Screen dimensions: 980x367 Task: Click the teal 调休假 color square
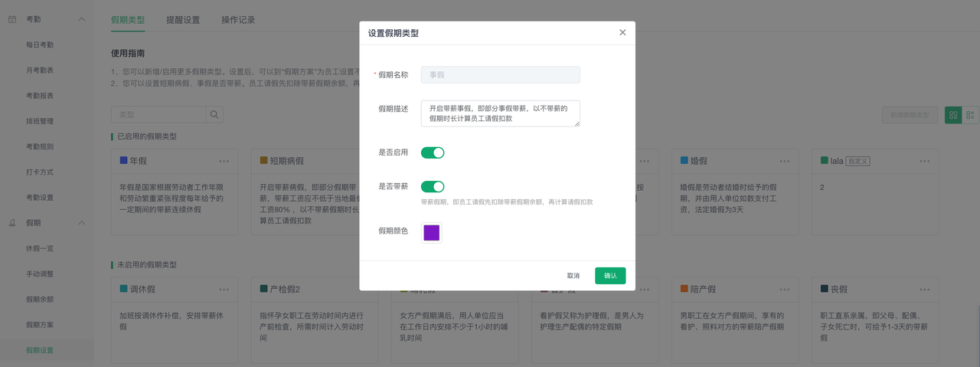point(123,289)
